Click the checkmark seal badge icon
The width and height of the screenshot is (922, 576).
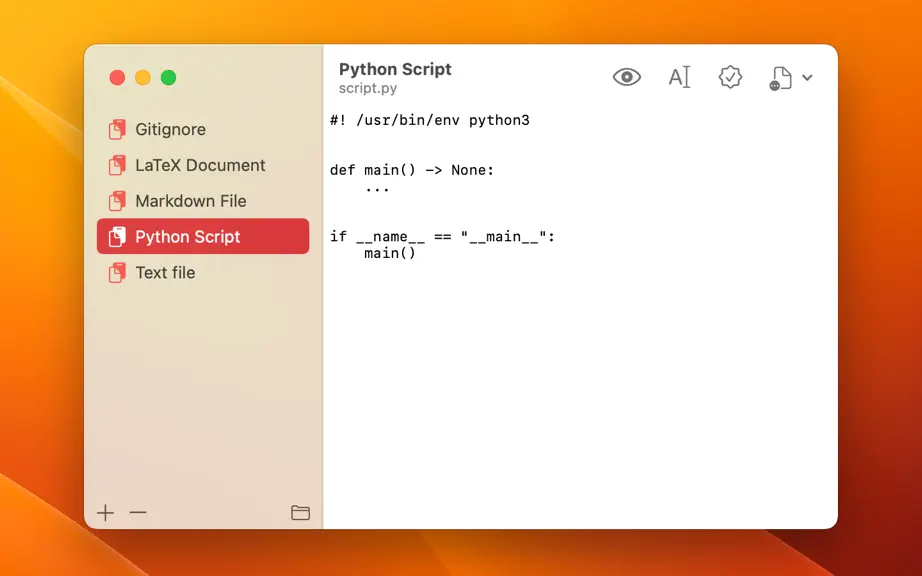(x=730, y=77)
